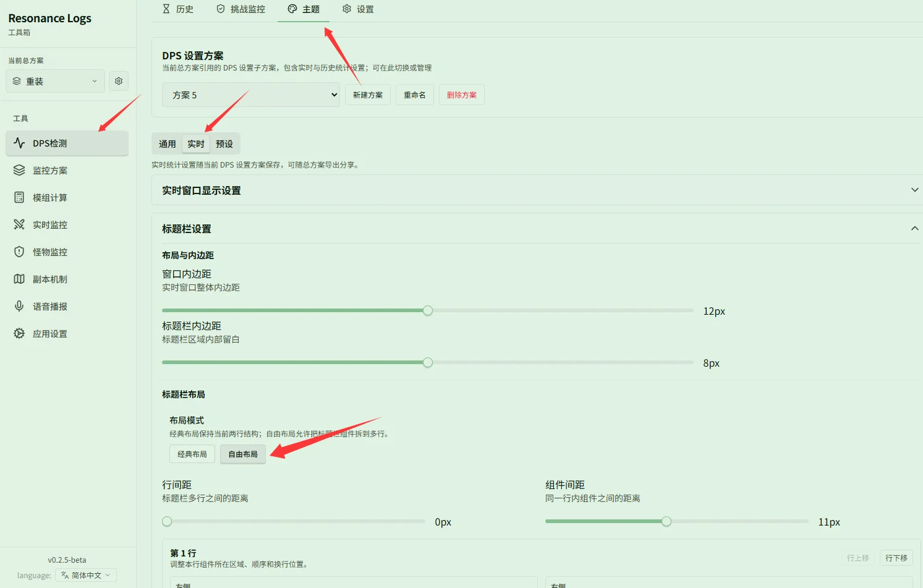This screenshot has width=923, height=588.
Task: Open the 方案 5 DPS scheme dropdown
Action: click(x=251, y=95)
